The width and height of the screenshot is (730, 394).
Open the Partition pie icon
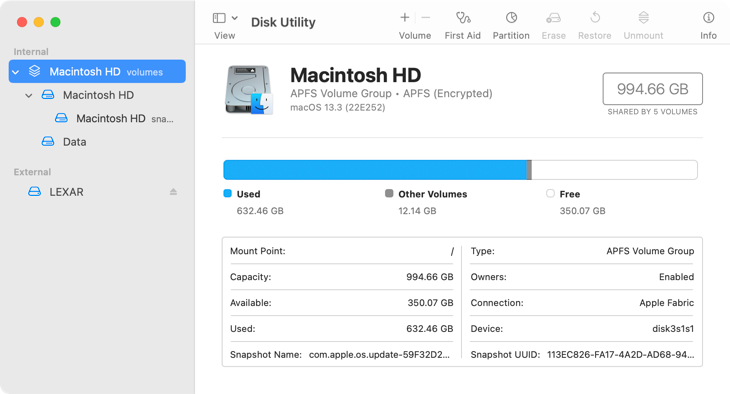(x=511, y=18)
